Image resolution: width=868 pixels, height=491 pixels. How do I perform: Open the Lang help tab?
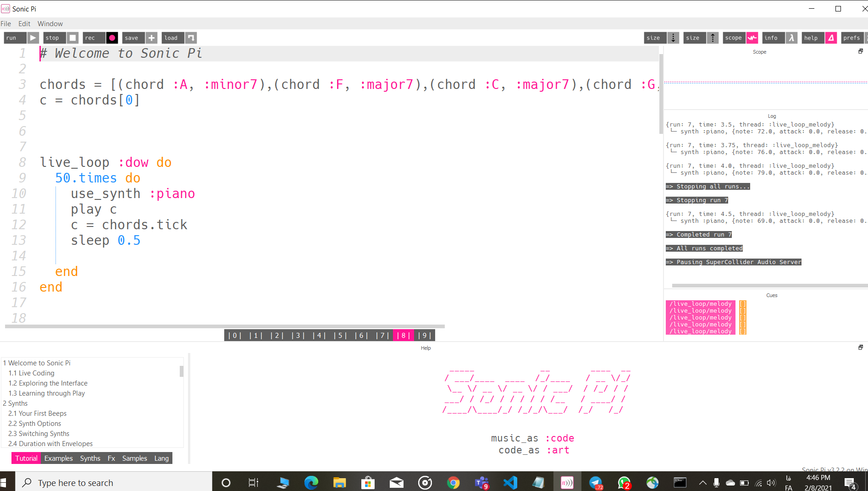click(161, 458)
